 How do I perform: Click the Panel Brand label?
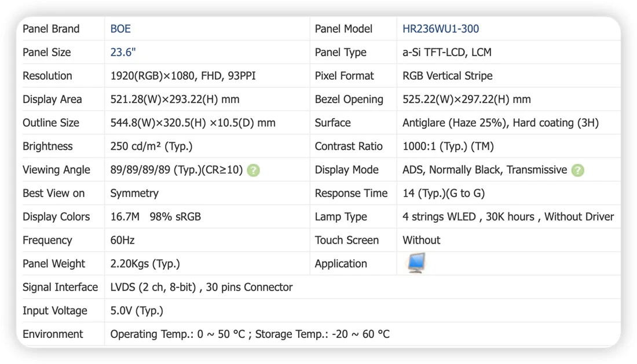[51, 29]
